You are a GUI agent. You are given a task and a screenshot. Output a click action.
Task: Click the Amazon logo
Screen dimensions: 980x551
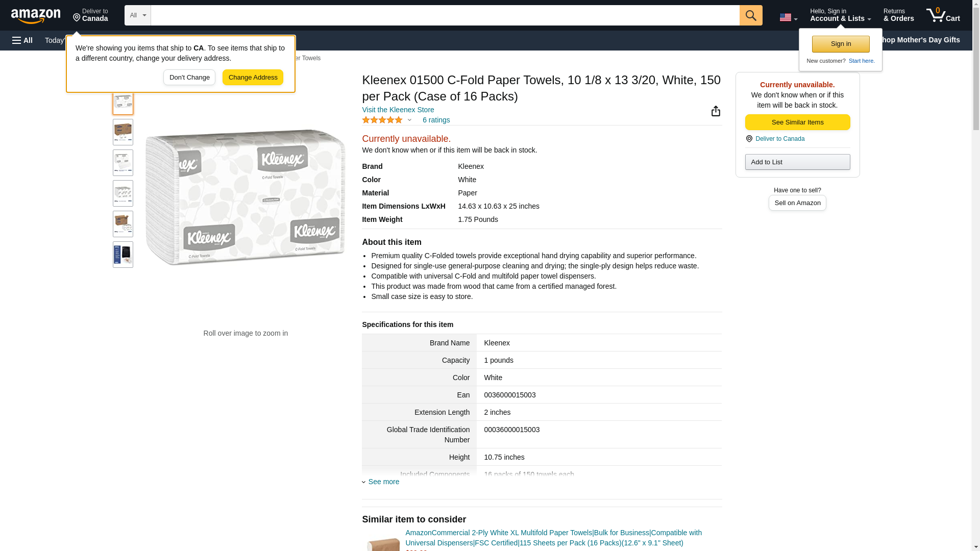[x=36, y=16]
